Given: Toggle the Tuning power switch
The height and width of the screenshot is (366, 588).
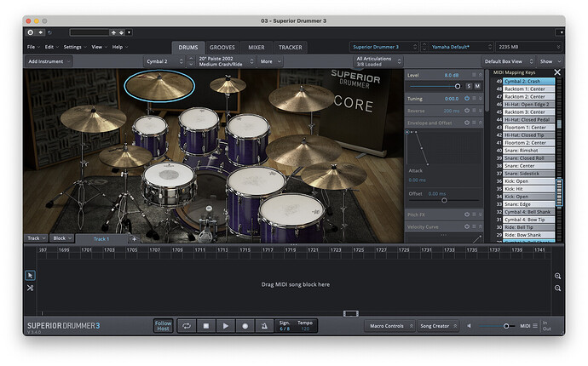Looking at the screenshot, I should (x=467, y=99).
